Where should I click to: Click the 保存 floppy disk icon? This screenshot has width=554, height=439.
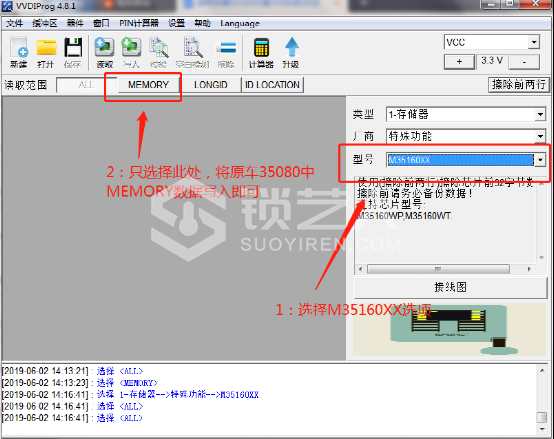(73, 52)
